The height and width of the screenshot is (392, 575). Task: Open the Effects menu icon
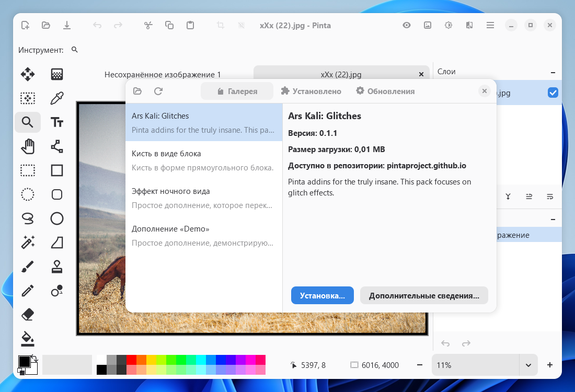click(469, 25)
